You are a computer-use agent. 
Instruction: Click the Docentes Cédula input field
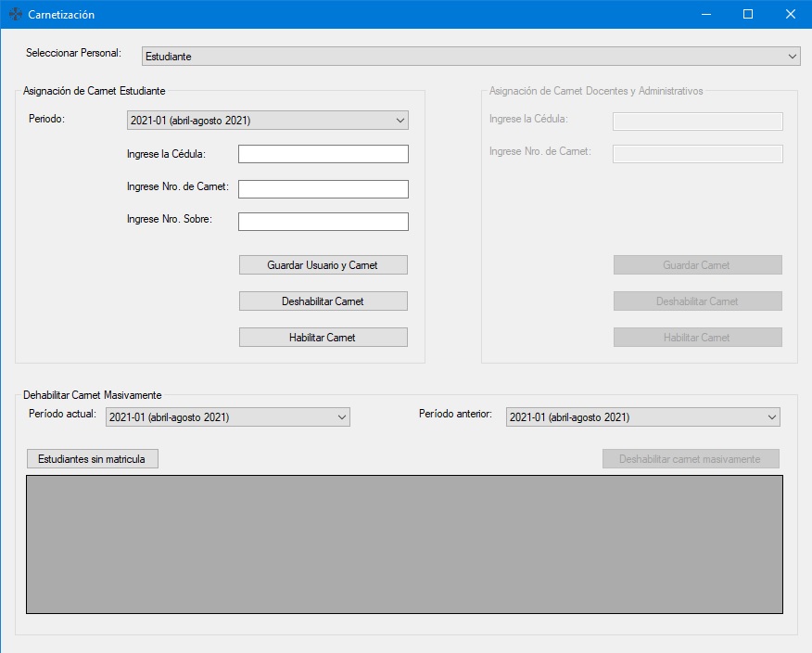click(x=697, y=122)
